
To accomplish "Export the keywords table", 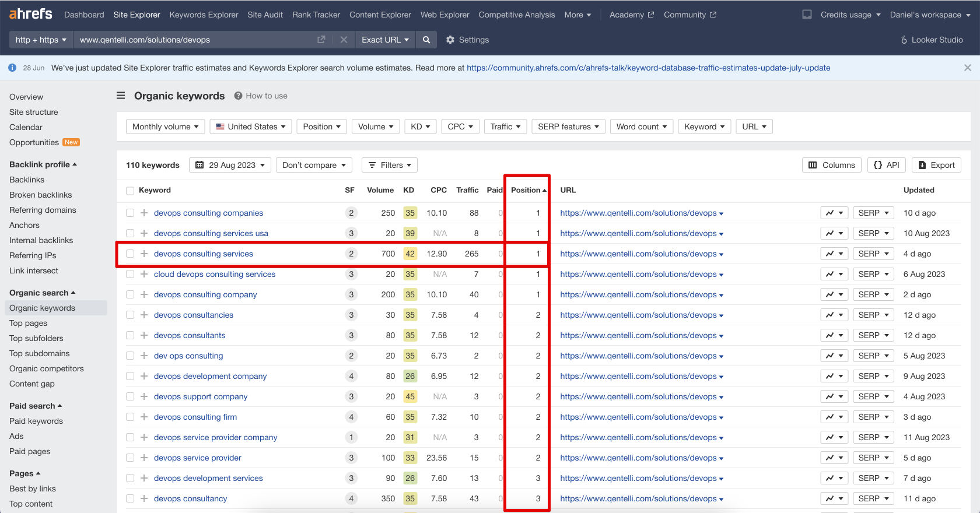I will 937,165.
